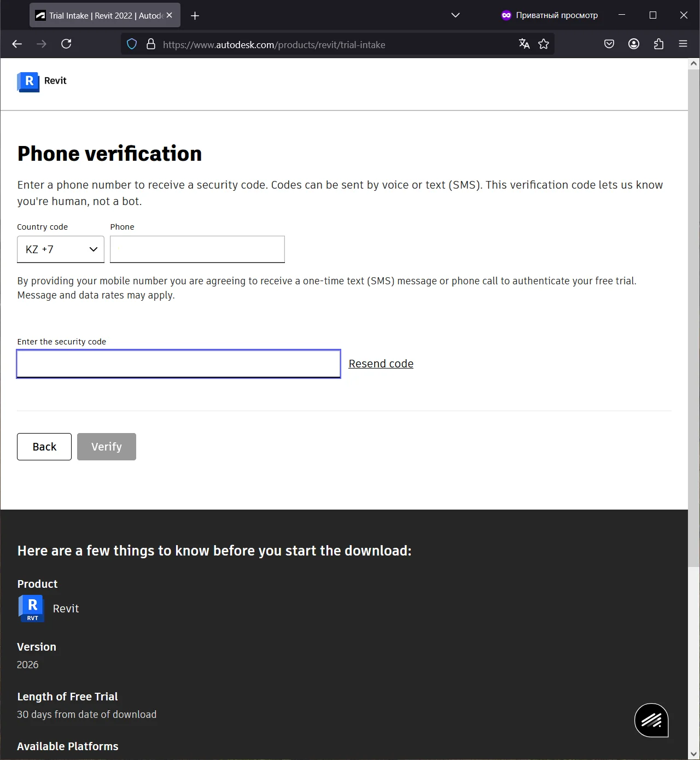Click the tracking protection shield icon
This screenshot has width=700, height=760.
coord(132,44)
